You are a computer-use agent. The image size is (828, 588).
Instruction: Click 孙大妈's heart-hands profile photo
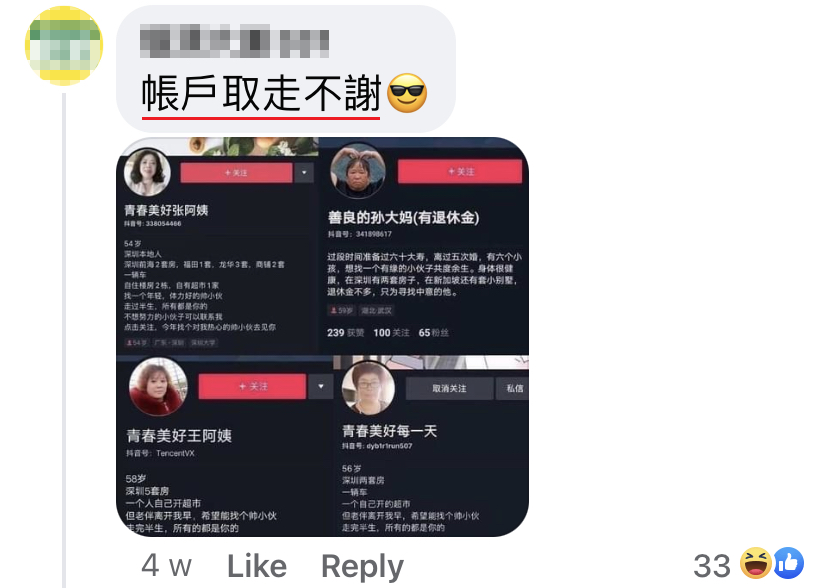[x=357, y=170]
